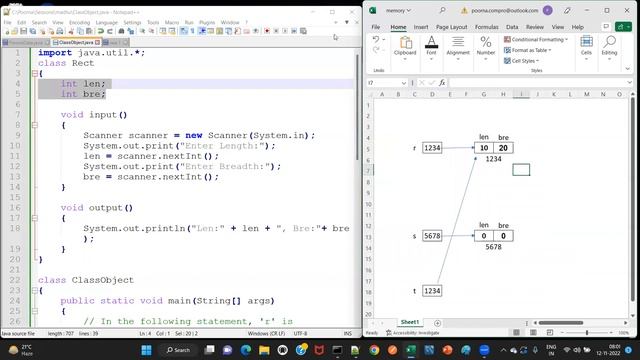
Task: Open Format as Table dropdown
Action: coord(527,50)
